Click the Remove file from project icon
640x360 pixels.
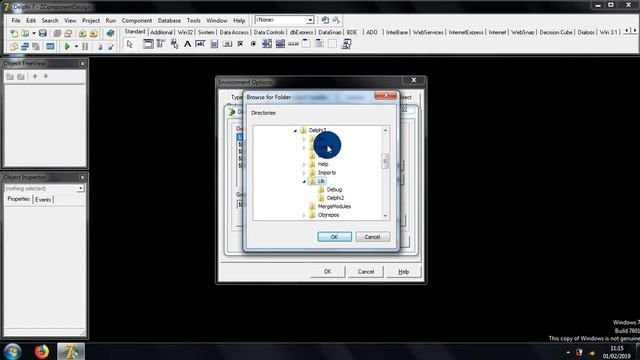pos(93,33)
